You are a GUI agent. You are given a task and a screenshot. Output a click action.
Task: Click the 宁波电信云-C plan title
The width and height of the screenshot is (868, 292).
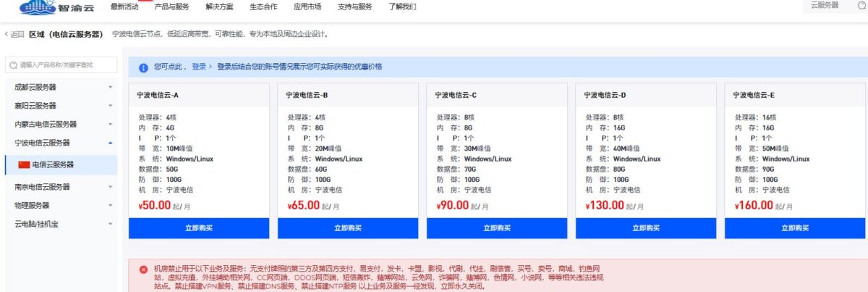click(x=456, y=95)
